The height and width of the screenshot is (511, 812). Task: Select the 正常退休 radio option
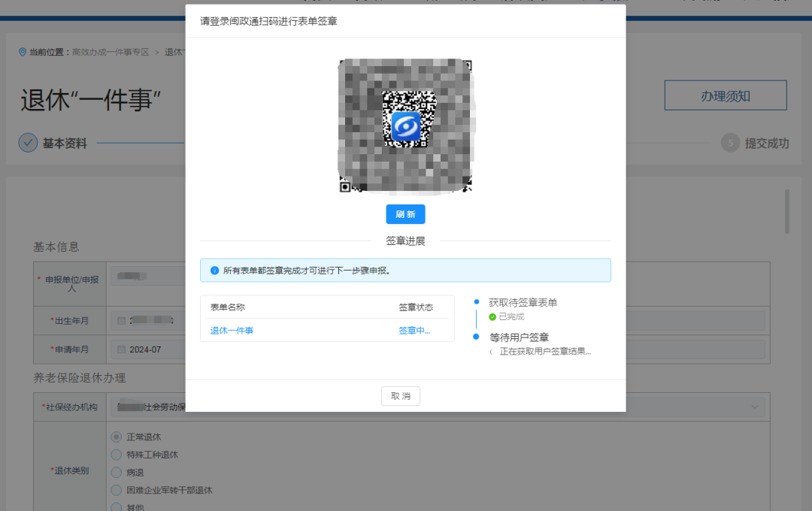(117, 437)
